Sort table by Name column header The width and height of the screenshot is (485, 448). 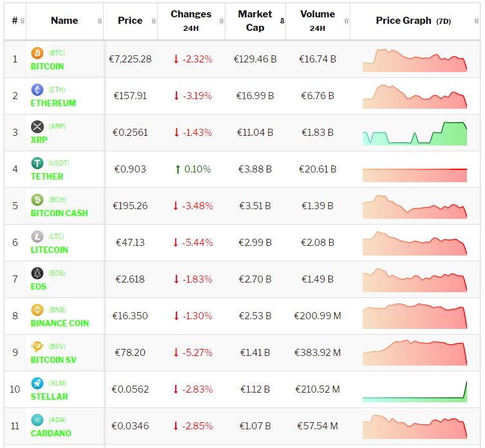(64, 21)
